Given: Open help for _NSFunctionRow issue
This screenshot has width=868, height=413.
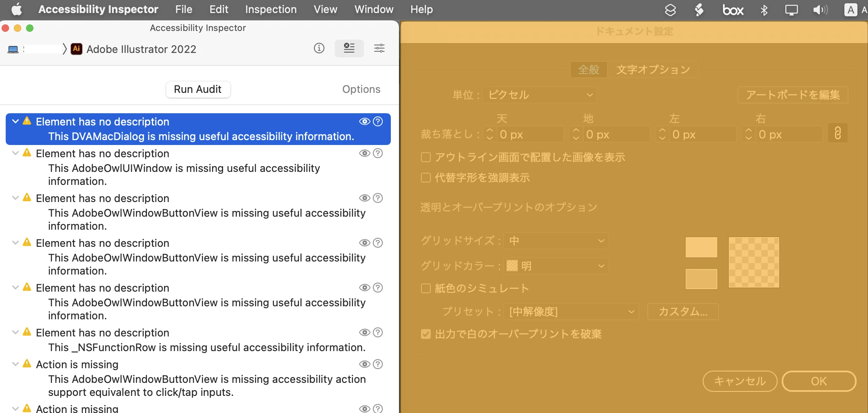Looking at the screenshot, I should coord(378,332).
